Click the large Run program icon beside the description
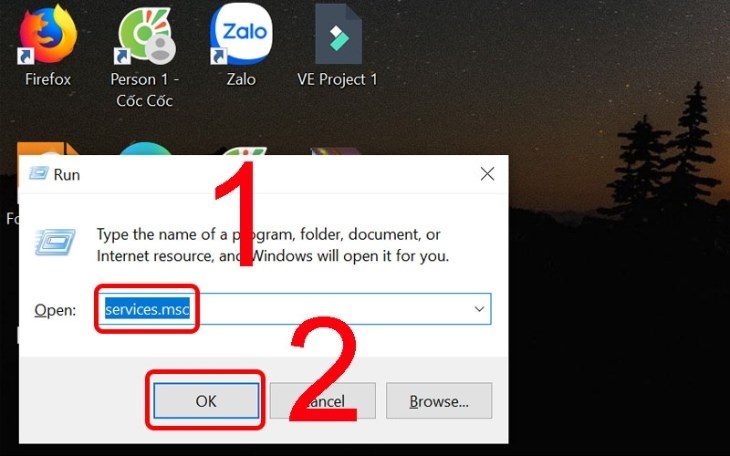Screen dimensions: 730x456 pyautogui.click(x=55, y=242)
